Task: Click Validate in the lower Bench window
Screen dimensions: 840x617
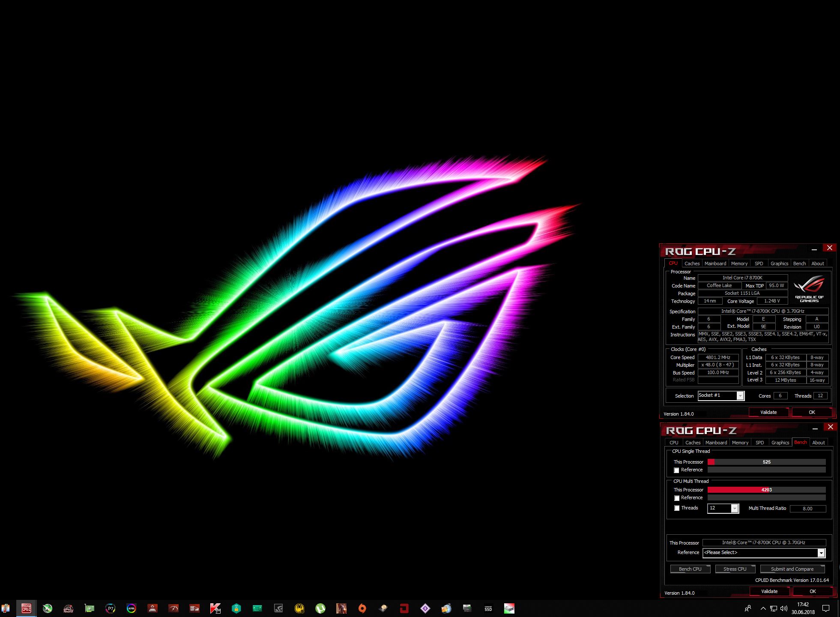Action: (769, 591)
